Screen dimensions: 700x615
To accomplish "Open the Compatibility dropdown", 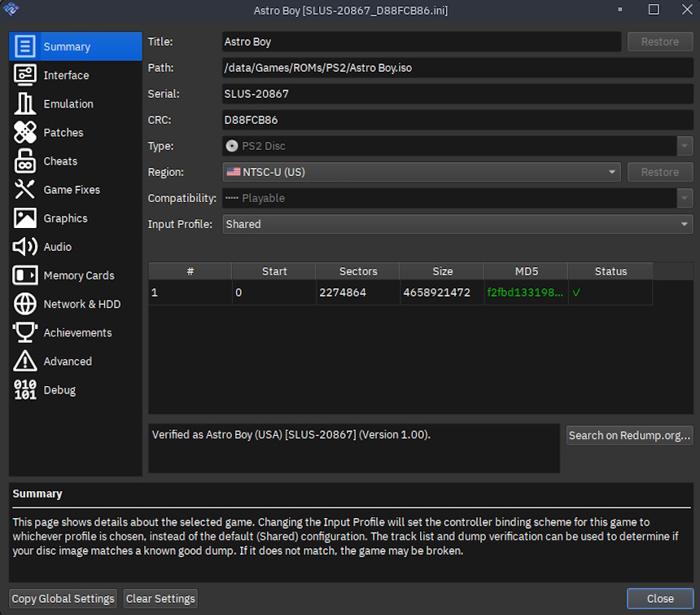I will [x=457, y=198].
